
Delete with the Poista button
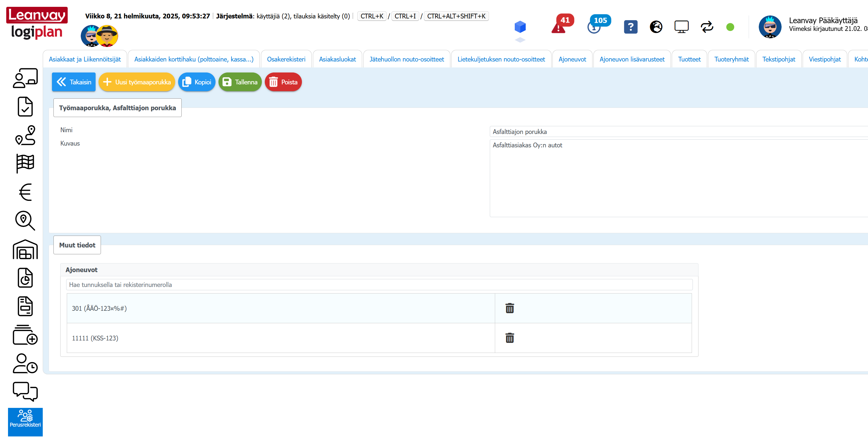(283, 82)
